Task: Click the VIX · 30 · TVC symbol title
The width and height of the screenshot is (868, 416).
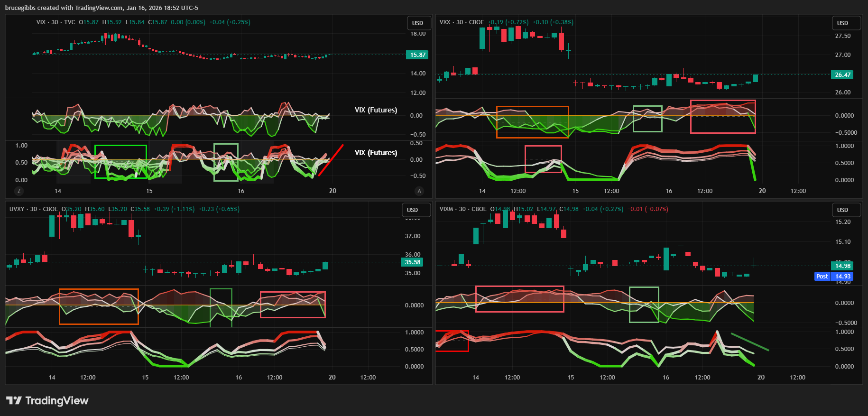Action: [55, 22]
